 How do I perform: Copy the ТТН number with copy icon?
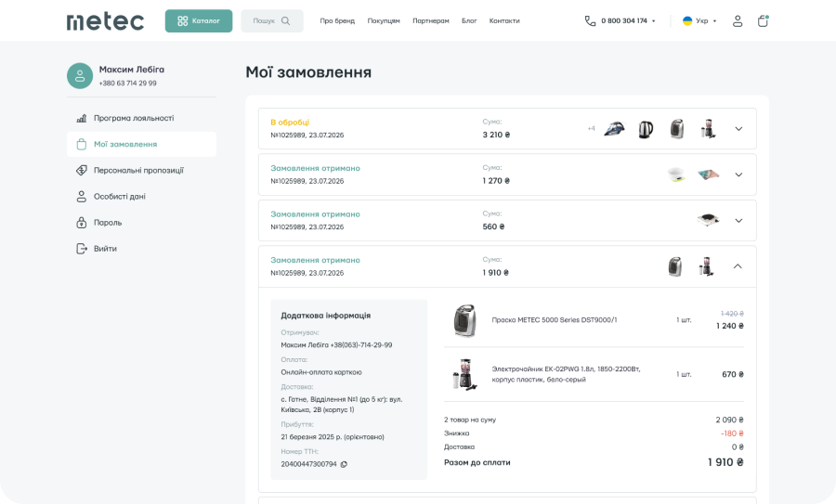click(344, 465)
